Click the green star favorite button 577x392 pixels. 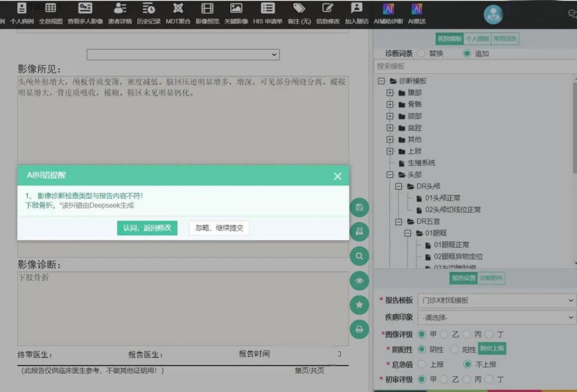(359, 304)
